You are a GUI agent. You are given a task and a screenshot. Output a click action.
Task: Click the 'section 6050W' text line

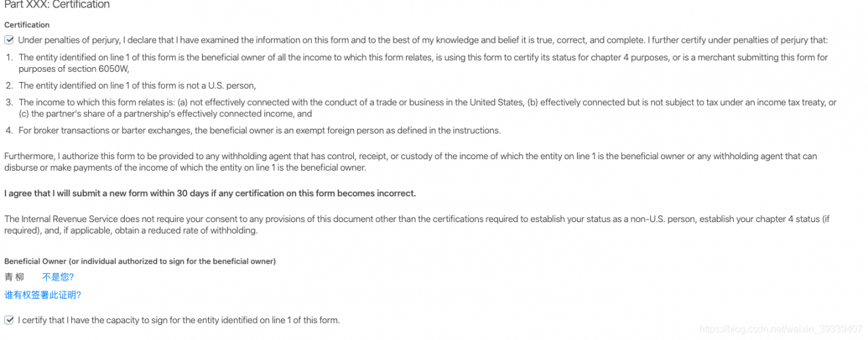coord(73,69)
